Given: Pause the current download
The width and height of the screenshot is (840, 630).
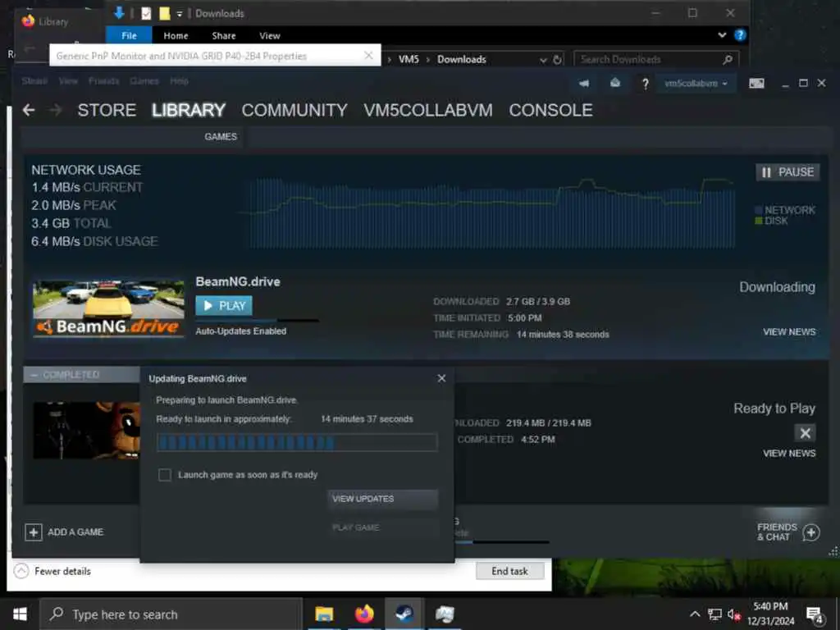Looking at the screenshot, I should (x=787, y=172).
